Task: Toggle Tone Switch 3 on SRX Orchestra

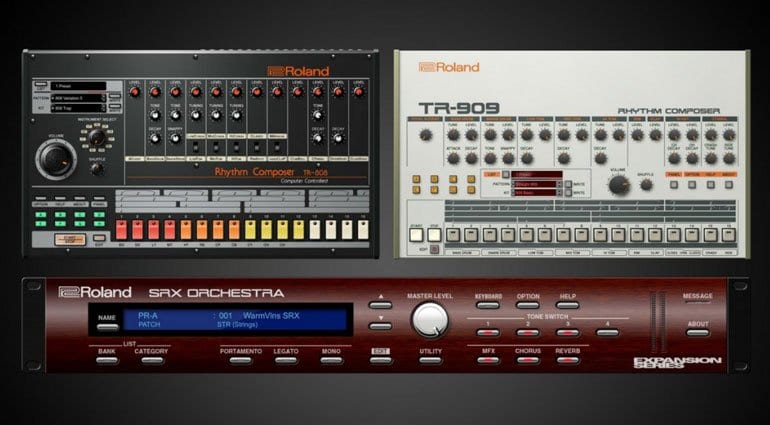Action: click(x=568, y=333)
